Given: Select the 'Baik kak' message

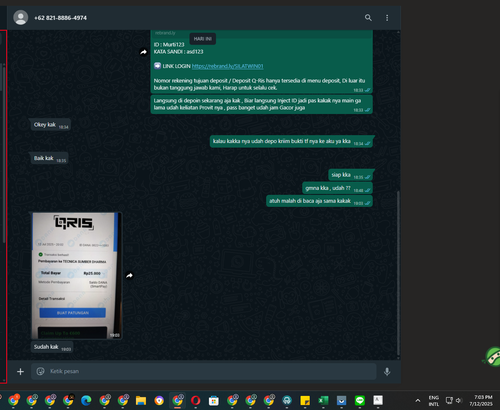Looking at the screenshot, I should click(49, 158).
